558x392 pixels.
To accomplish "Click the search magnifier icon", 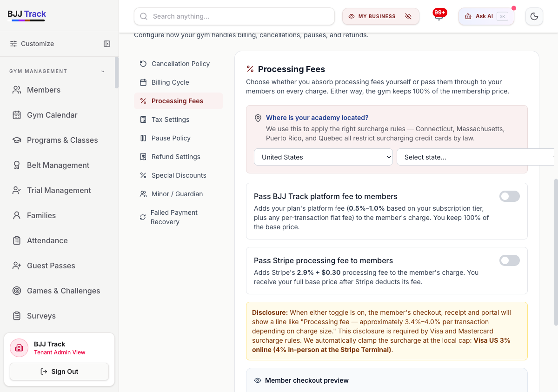I will tap(144, 16).
